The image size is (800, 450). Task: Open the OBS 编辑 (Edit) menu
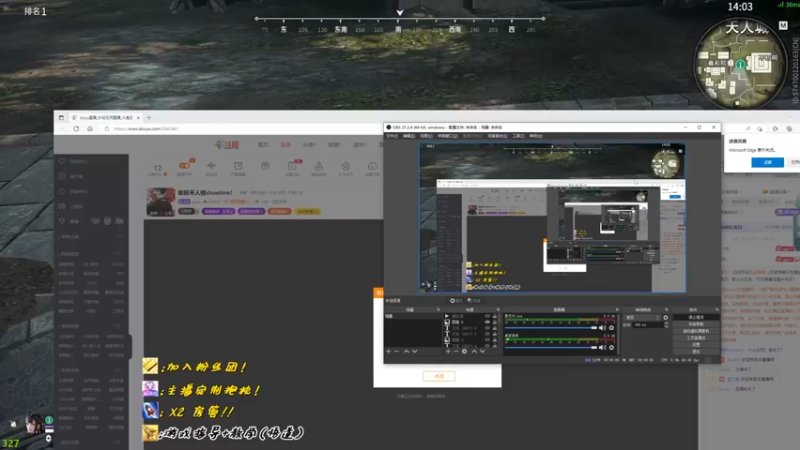409,136
